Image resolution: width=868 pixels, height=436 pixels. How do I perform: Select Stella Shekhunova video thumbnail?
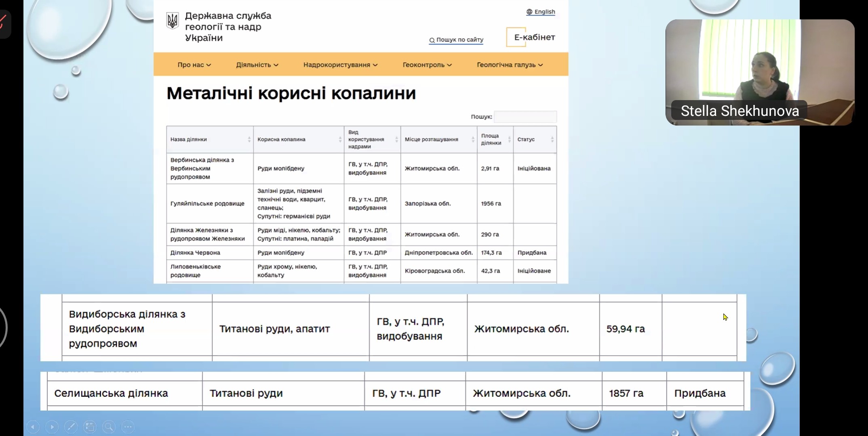click(760, 73)
